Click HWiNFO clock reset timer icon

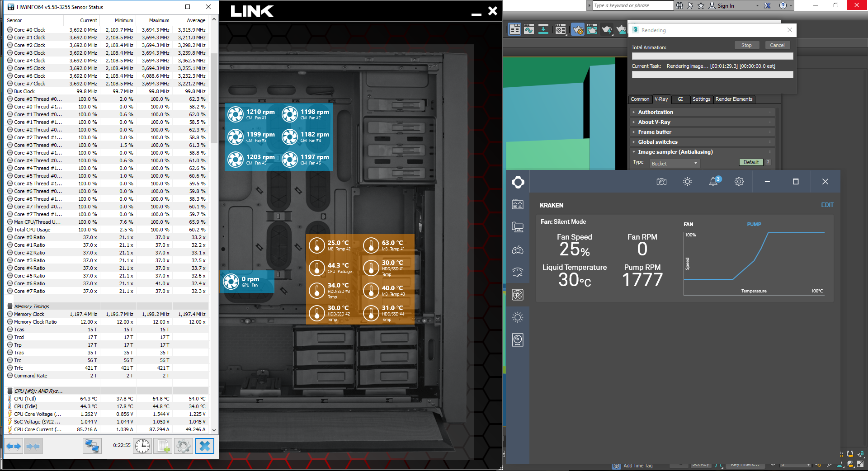[142, 446]
